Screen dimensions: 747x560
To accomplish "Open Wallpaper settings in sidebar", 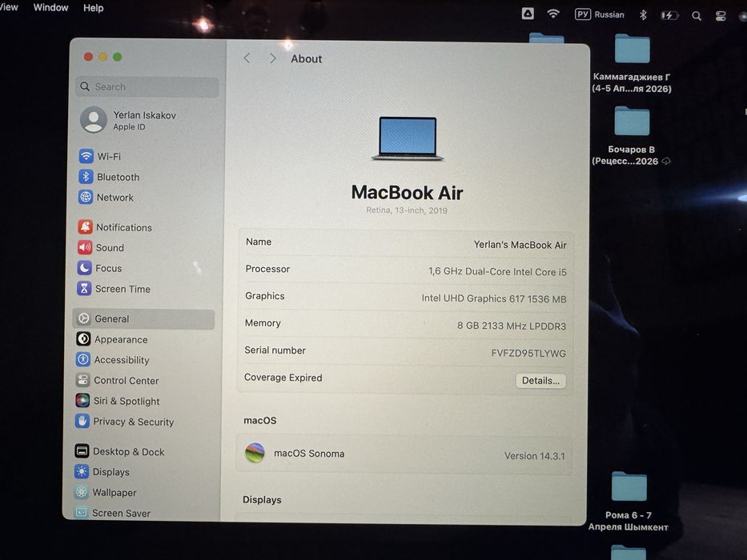I will tap(106, 492).
